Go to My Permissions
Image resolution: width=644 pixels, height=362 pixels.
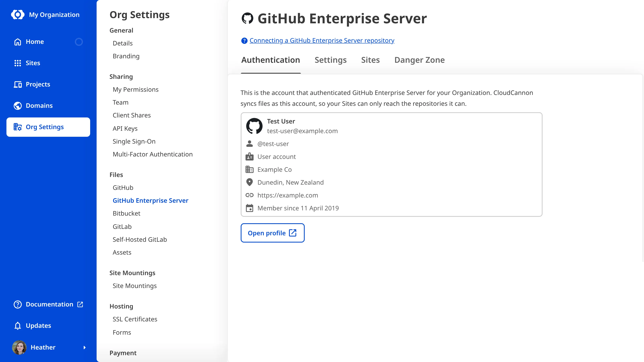pos(135,90)
